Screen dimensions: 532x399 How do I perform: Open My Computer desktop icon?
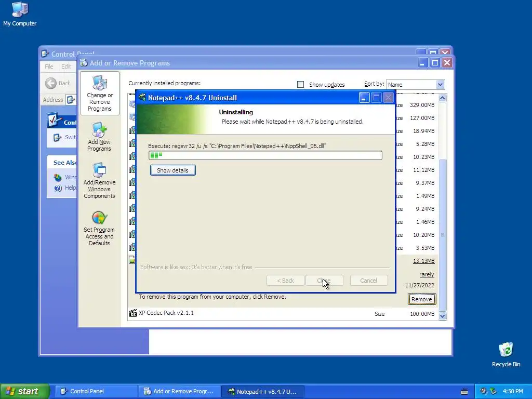click(20, 14)
